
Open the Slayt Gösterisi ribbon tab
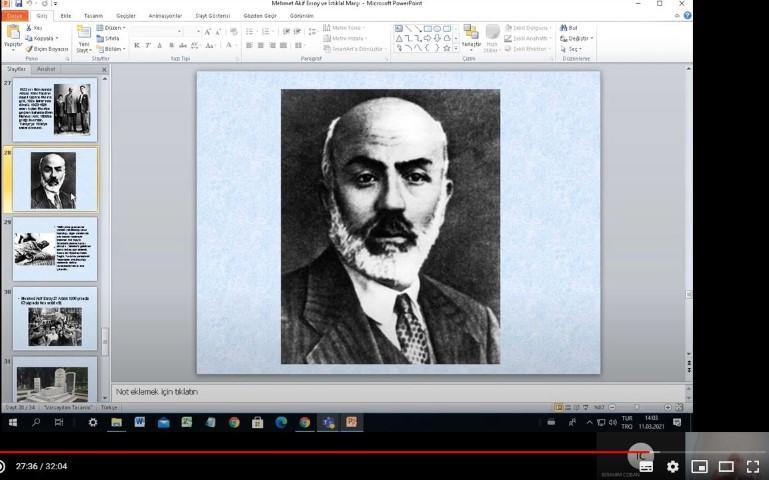coord(212,16)
